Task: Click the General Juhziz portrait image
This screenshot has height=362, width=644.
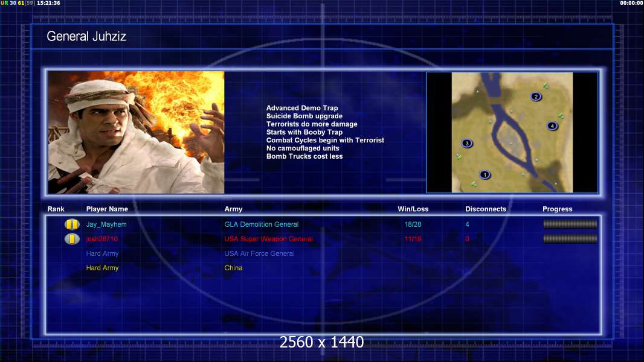Action: (x=136, y=132)
